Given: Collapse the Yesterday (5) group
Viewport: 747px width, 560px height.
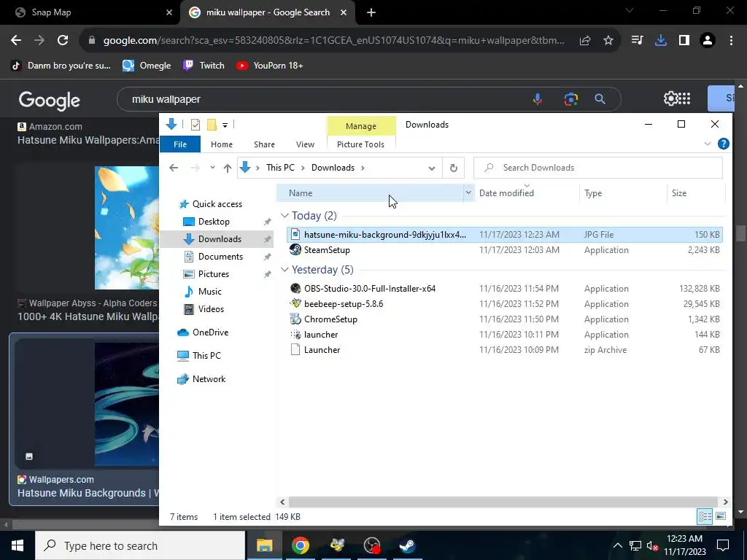Looking at the screenshot, I should coord(285,270).
